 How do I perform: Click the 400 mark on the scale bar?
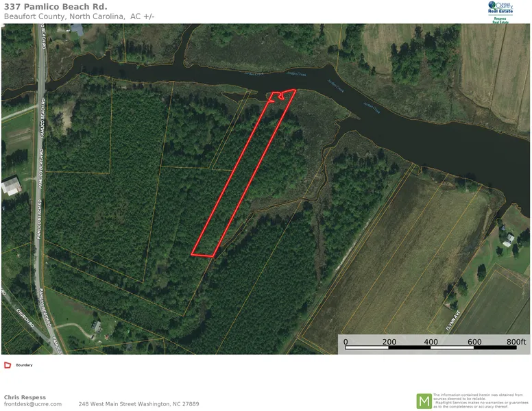pyautogui.click(x=431, y=342)
